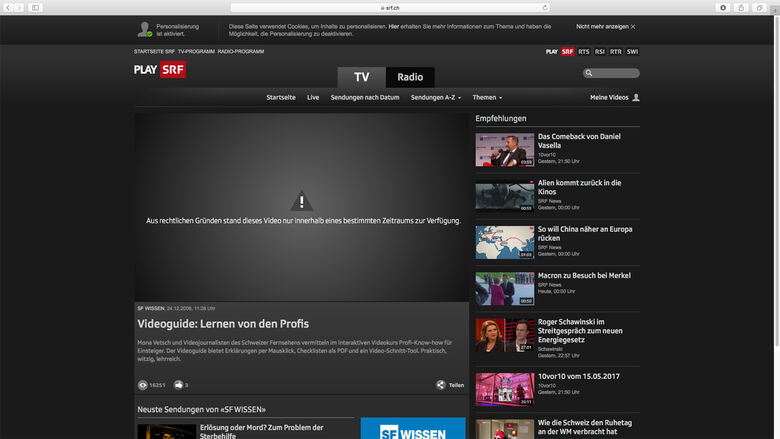The height and width of the screenshot is (439, 780).
Task: Click the Safari forward arrow
Action: [x=19, y=7]
